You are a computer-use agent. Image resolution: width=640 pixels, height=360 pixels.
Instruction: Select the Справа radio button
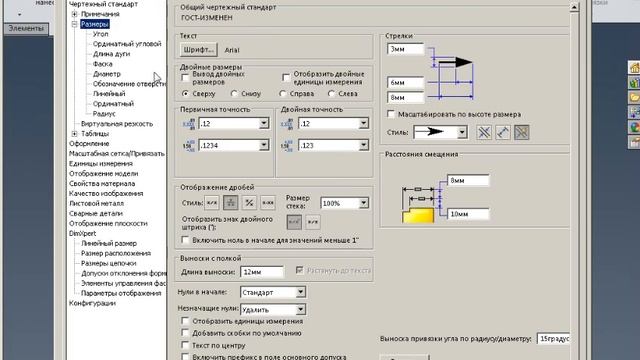click(282, 93)
